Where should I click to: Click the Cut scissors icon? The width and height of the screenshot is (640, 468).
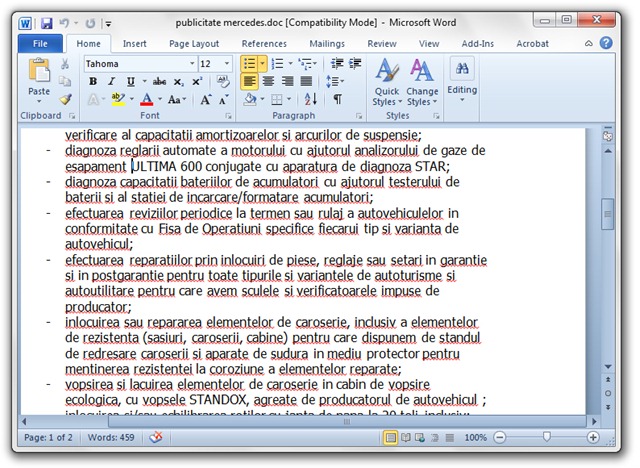[x=65, y=64]
